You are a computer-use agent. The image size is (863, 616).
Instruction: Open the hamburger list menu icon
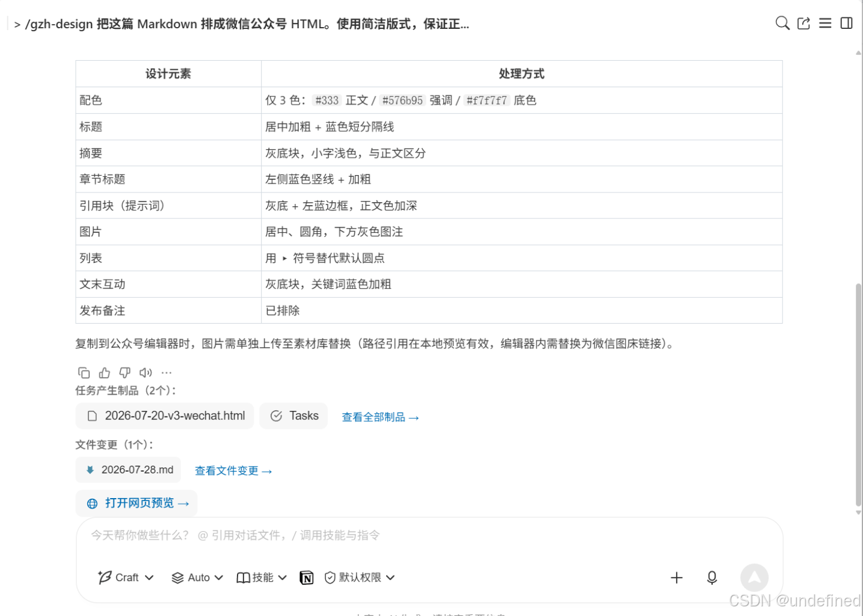(x=825, y=23)
